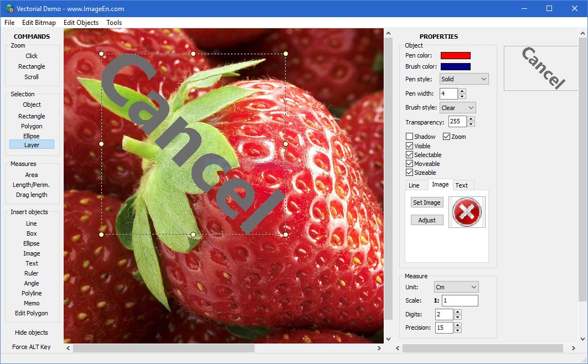The image size is (588, 364).
Task: Open the Edit Bitmap menu
Action: tap(39, 23)
